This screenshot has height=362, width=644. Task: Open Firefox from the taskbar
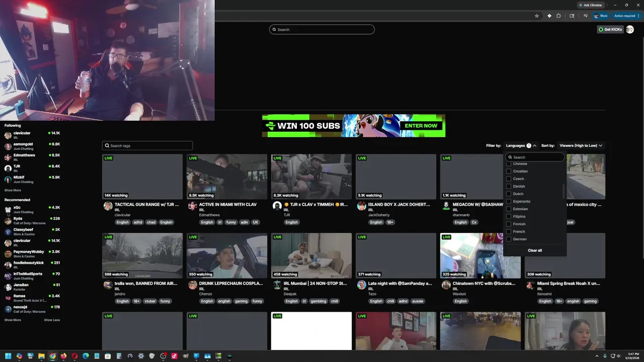coord(63,356)
